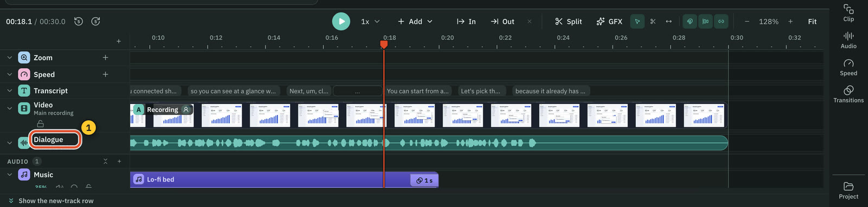The height and width of the screenshot is (207, 868).
Task: Click the Zoom track icon
Action: point(24,57)
